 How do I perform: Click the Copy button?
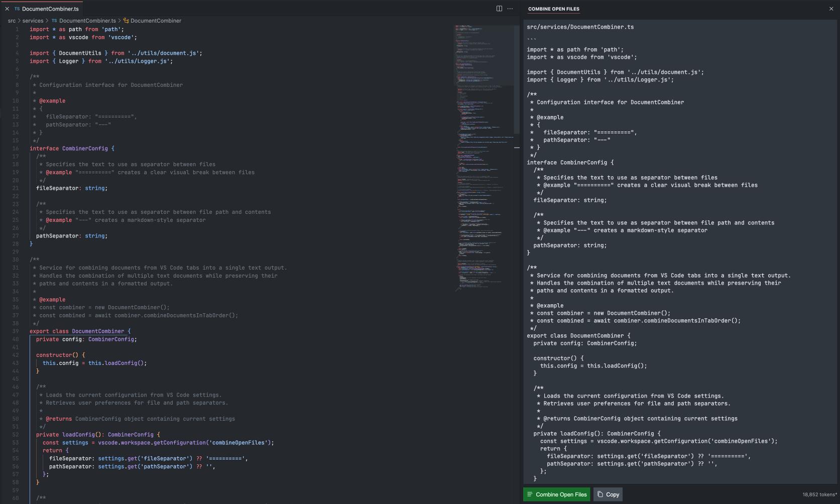pos(608,494)
